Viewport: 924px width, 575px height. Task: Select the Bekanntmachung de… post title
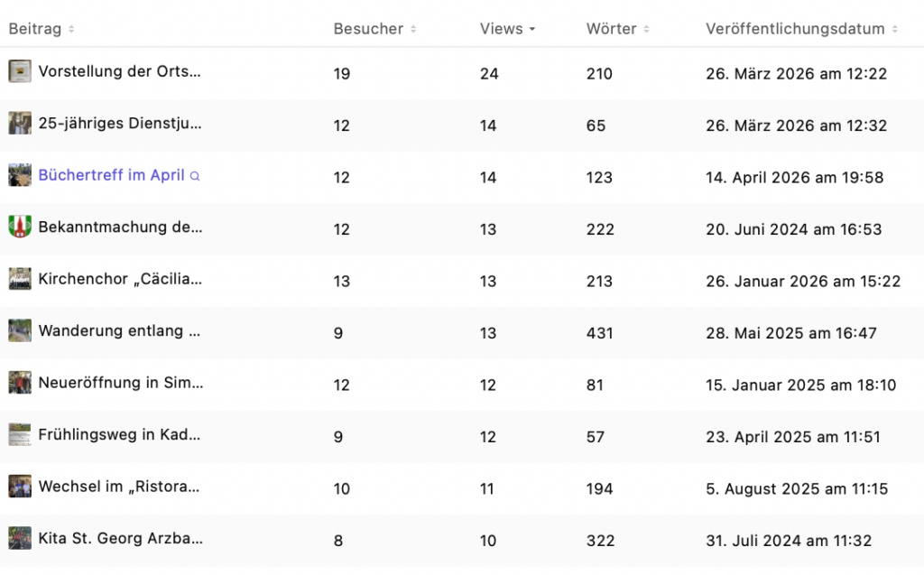pyautogui.click(x=120, y=227)
